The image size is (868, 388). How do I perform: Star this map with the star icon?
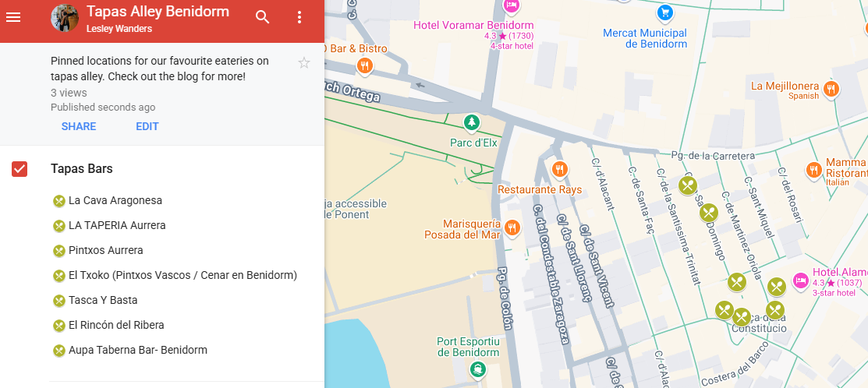304,62
